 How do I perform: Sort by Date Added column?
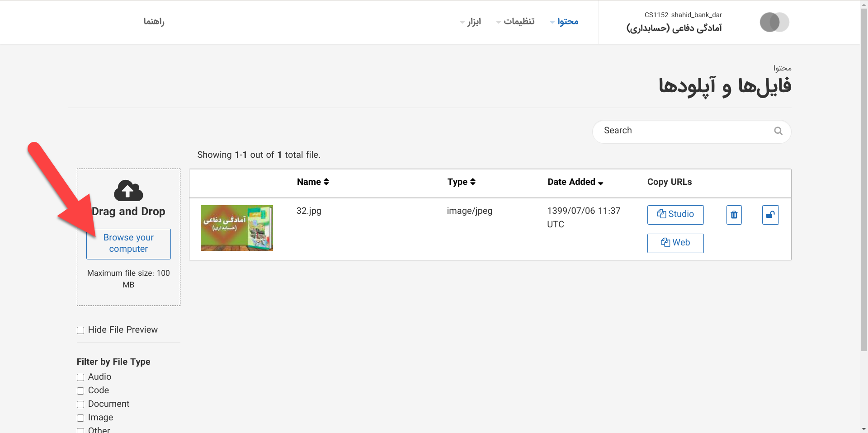coord(575,182)
